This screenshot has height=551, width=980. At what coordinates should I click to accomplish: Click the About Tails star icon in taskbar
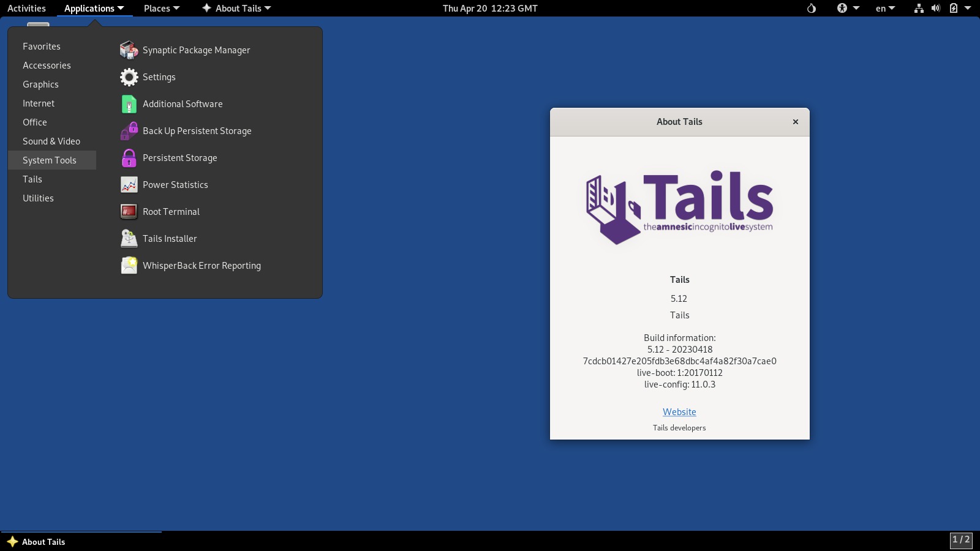[12, 542]
